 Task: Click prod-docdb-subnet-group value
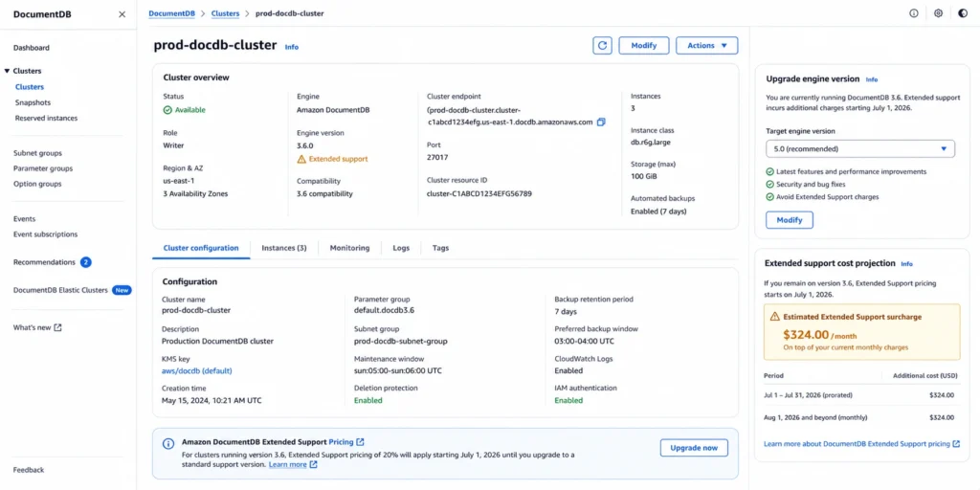tap(401, 342)
